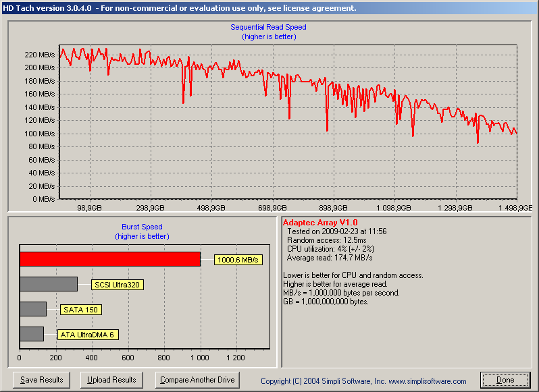Click the 'Random access: 12.5ms' line
The width and height of the screenshot is (539, 392).
tap(326, 240)
